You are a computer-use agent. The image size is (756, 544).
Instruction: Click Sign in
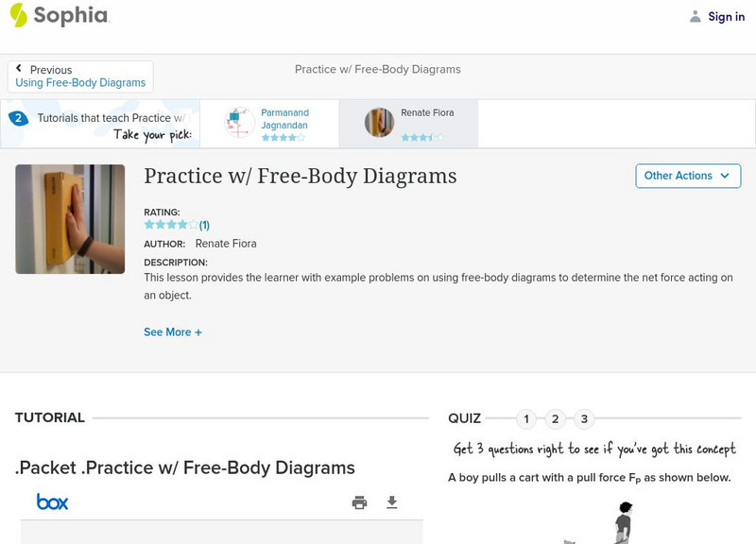(x=725, y=16)
